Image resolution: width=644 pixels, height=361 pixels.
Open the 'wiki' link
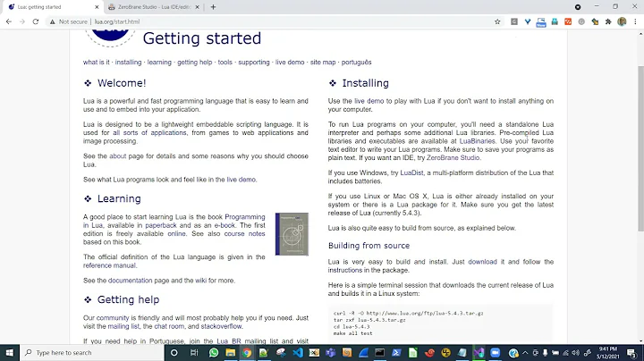[x=201, y=281]
